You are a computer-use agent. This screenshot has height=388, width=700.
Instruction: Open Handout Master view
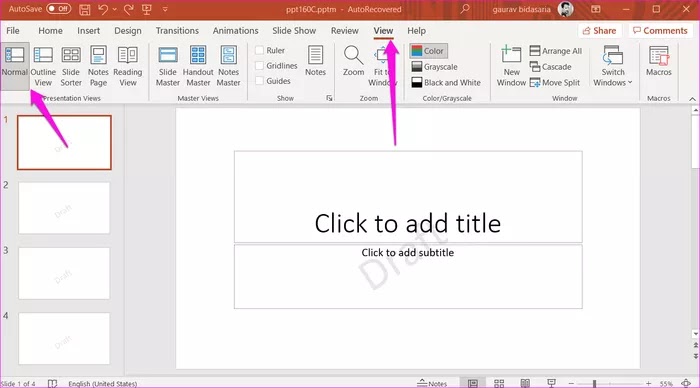point(198,66)
